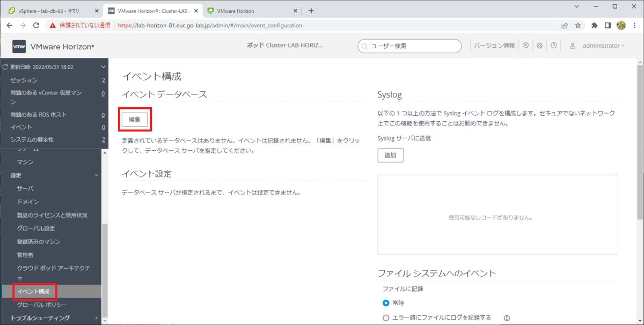The image size is (644, 325).
Task: Open the Chrome extensions puzzle icon
Action: [595, 25]
